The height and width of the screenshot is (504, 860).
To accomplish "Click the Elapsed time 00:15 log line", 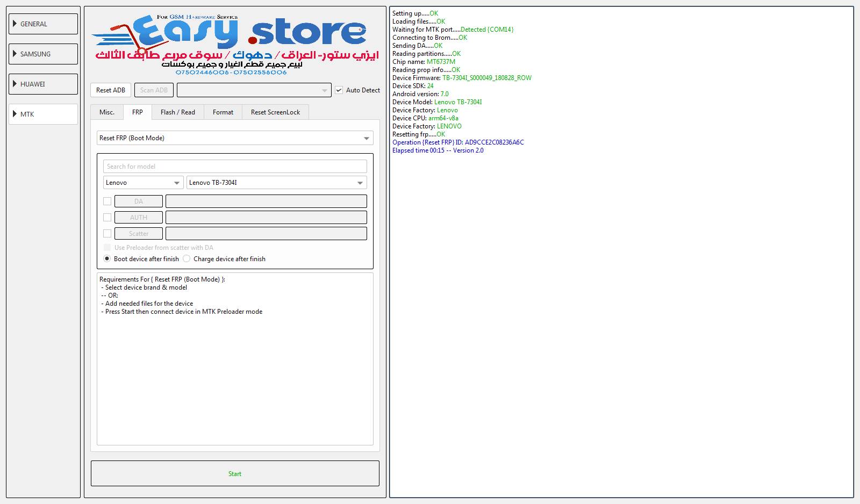I will (x=438, y=150).
